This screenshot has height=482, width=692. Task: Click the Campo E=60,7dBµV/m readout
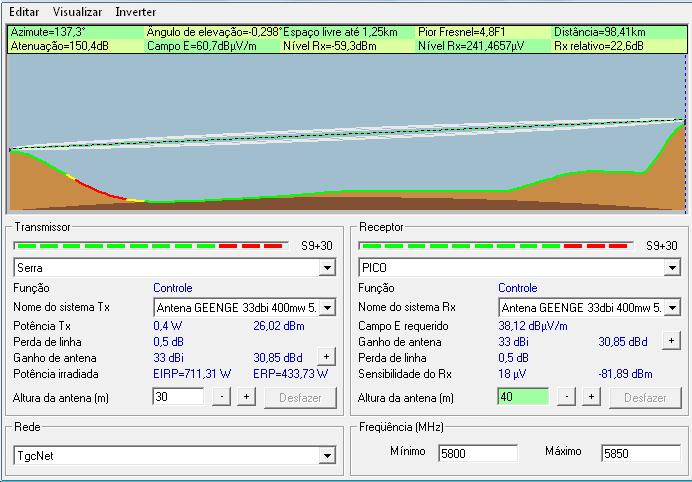202,46
